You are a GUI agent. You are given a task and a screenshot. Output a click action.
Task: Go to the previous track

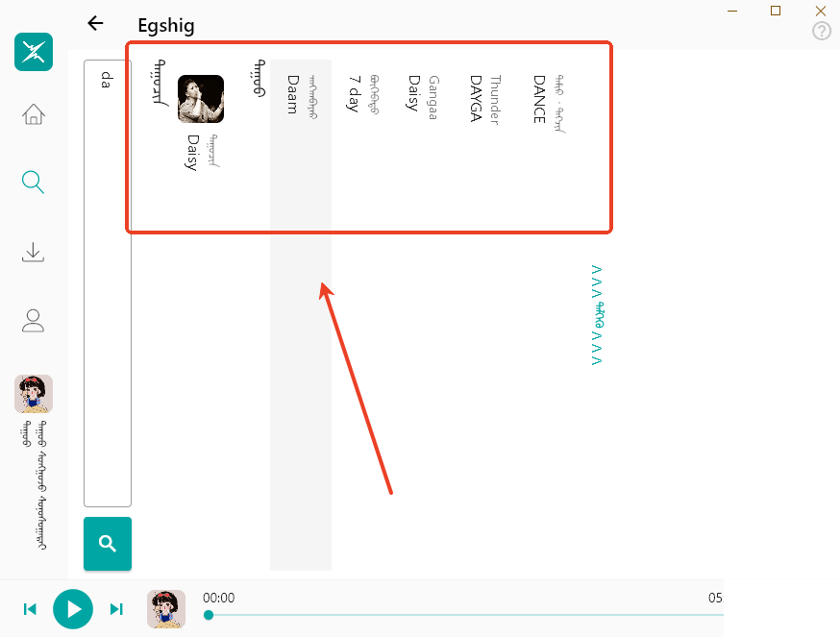(x=30, y=609)
